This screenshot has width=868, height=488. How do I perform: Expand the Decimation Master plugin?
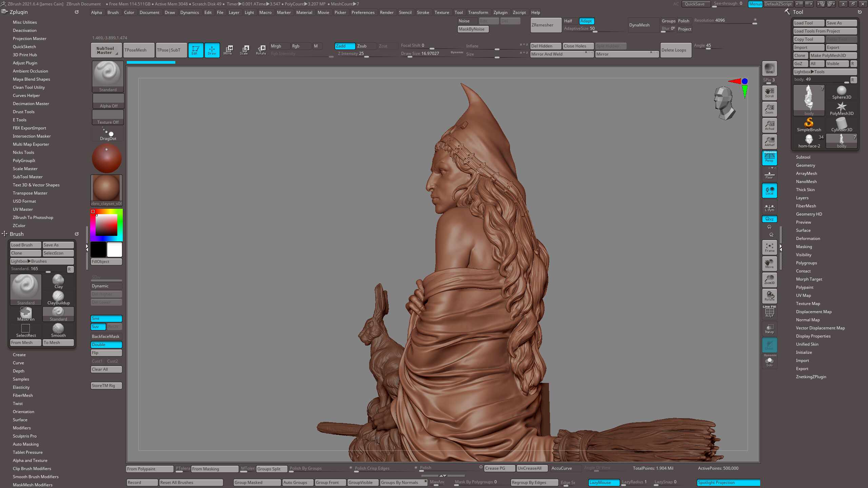pyautogui.click(x=31, y=104)
